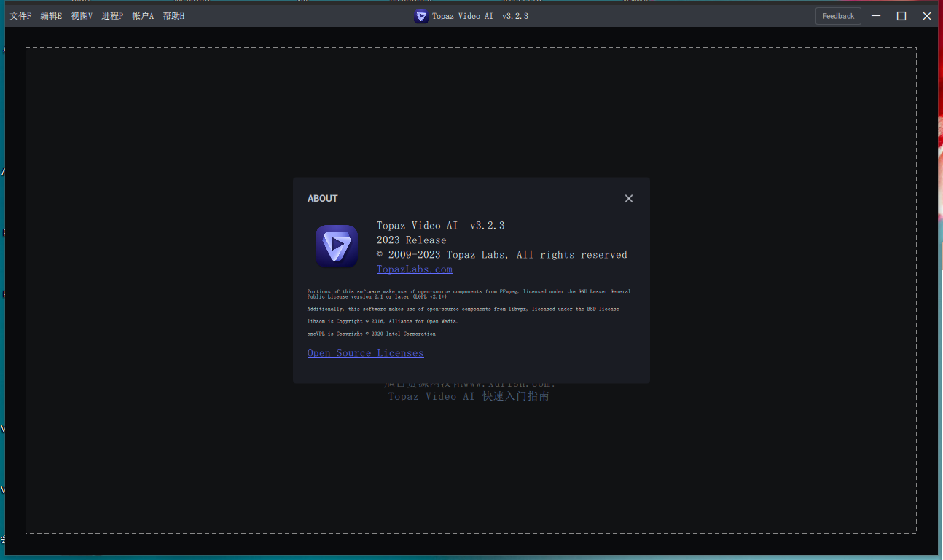The image size is (943, 560).
Task: Click the "oneVPL is Copyright" Intel line
Action: point(371,334)
